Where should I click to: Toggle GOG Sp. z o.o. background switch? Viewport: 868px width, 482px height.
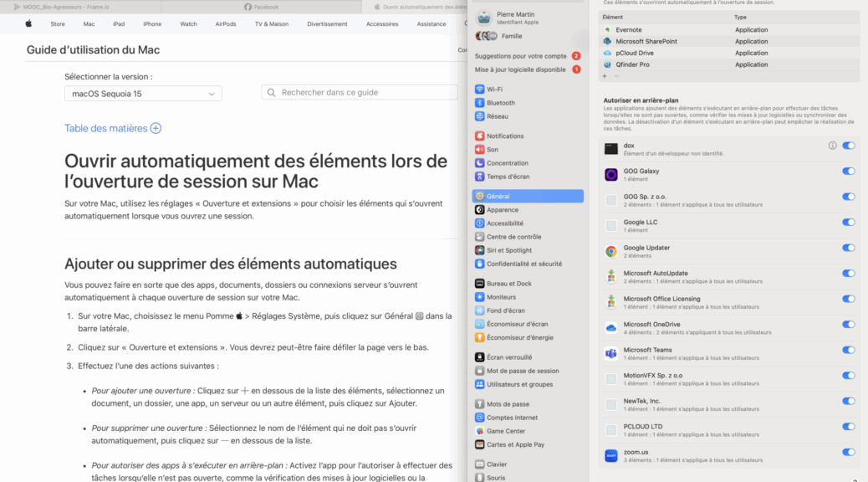tap(849, 197)
